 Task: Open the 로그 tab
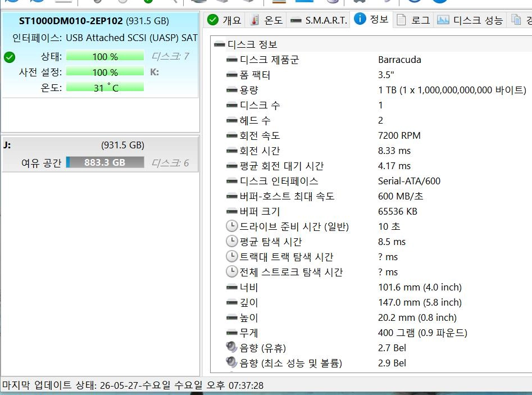click(413, 20)
